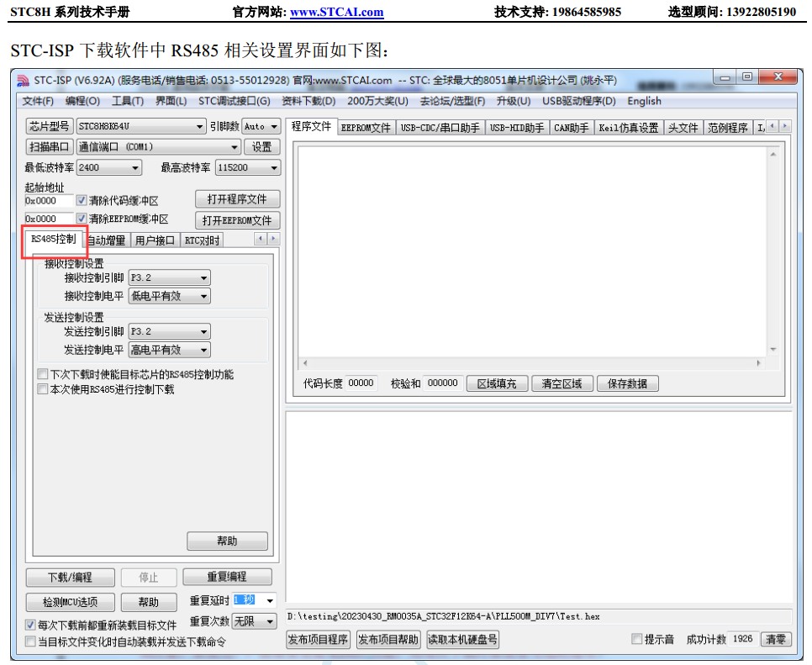
Task: Open 升级(U) menu
Action: (514, 101)
